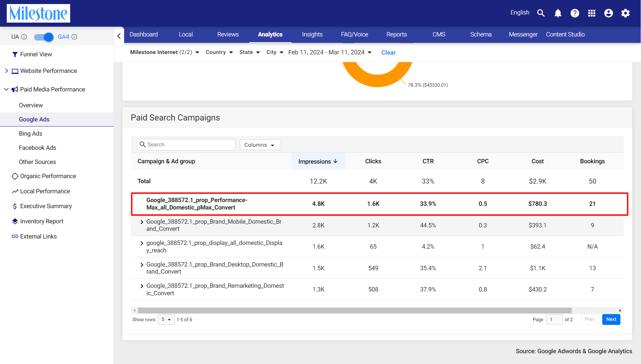Switch to the Messenger tab
The width and height of the screenshot is (641, 364).
[x=523, y=34]
